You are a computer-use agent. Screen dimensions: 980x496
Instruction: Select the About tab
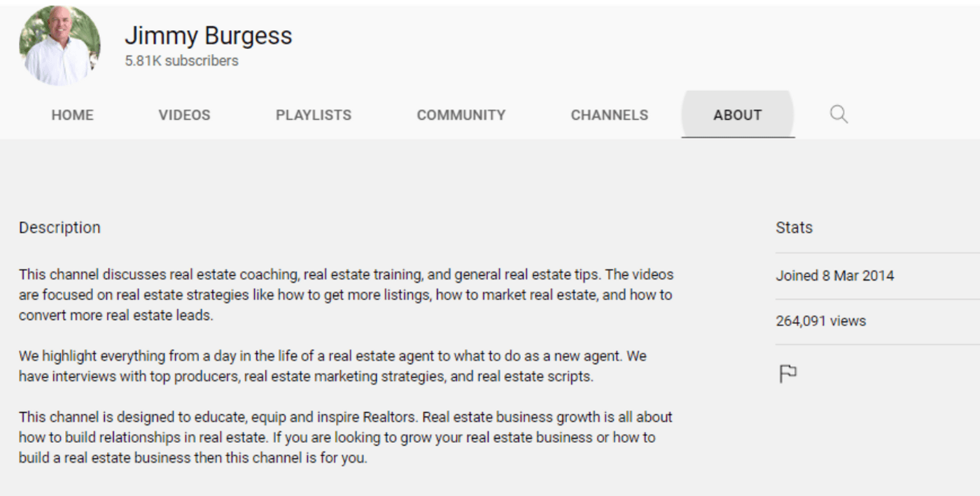coord(737,115)
